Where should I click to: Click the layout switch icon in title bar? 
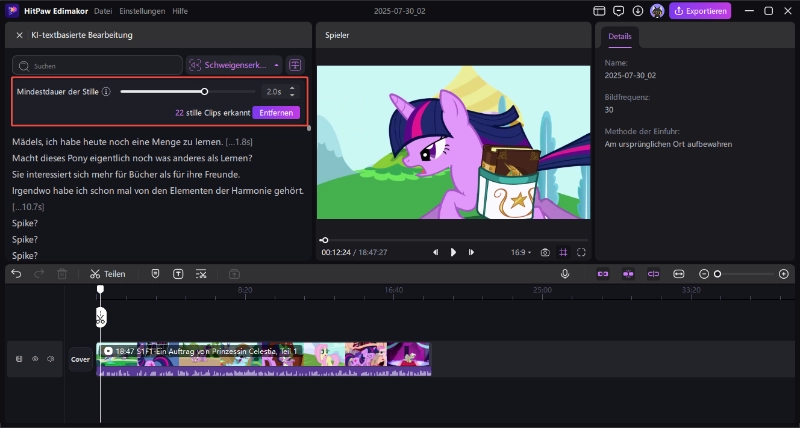coord(599,11)
